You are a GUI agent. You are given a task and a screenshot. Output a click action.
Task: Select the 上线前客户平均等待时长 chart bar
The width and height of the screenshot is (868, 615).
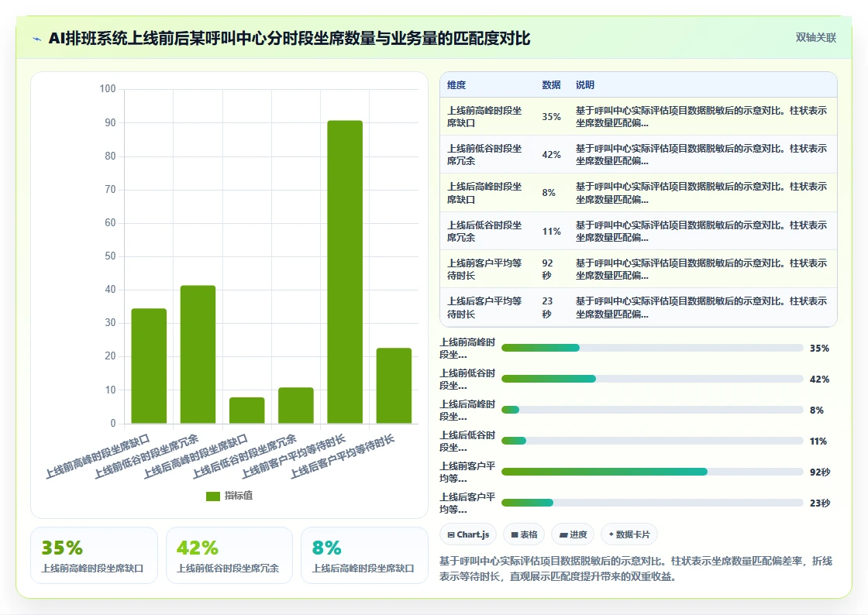point(345,272)
